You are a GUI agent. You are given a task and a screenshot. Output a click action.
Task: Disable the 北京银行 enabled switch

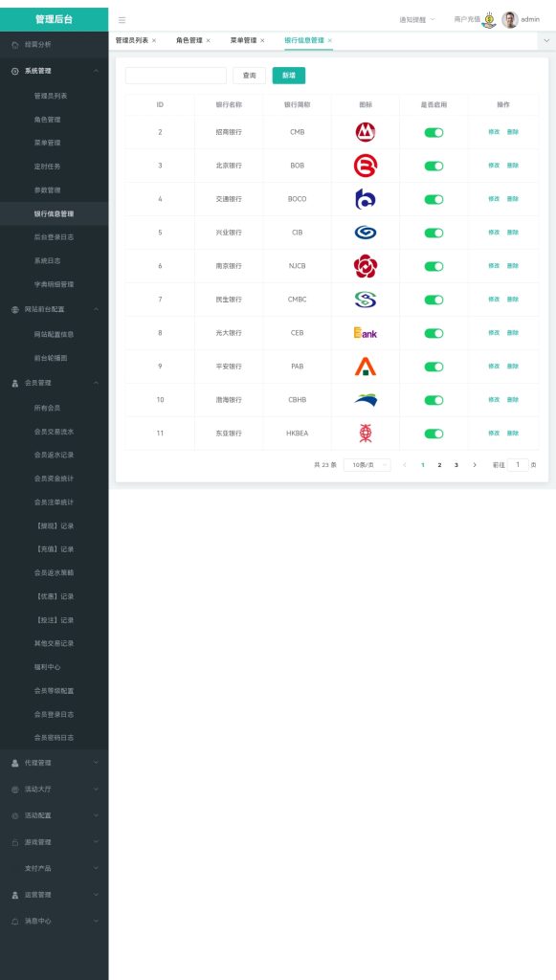(x=434, y=166)
